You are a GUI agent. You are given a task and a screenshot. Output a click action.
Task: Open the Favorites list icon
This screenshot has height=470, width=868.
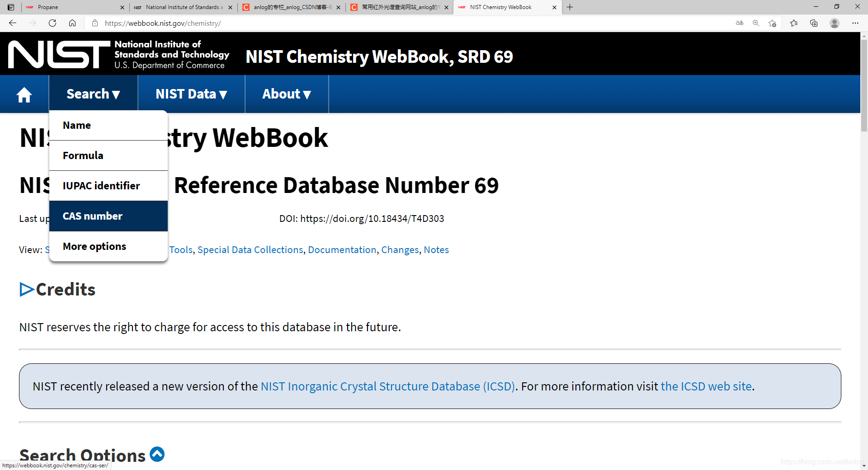794,23
